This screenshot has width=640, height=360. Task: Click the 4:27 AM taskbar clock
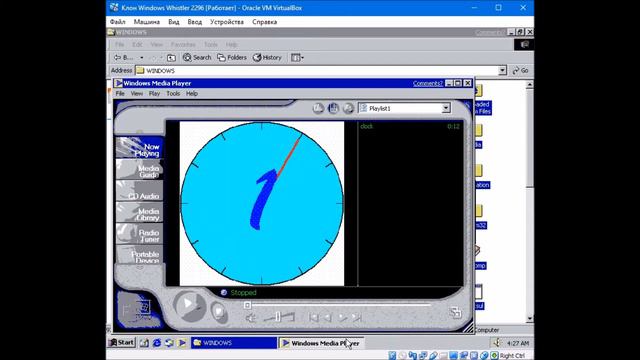coord(518,343)
